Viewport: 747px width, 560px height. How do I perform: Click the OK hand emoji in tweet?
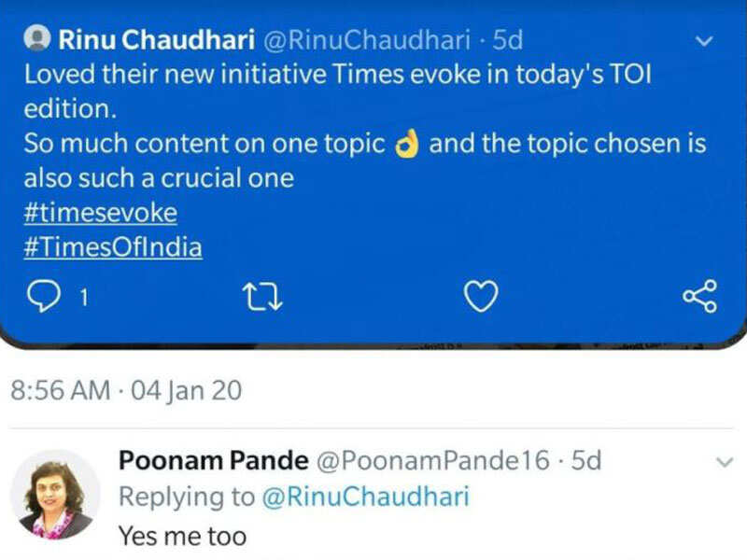[x=407, y=145]
